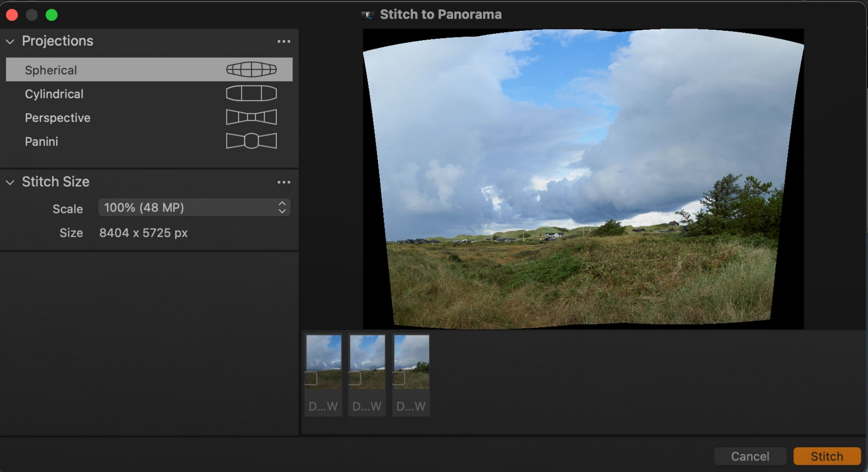Click the Cylindrical projection icon
This screenshot has height=472, width=868.
[x=251, y=93]
